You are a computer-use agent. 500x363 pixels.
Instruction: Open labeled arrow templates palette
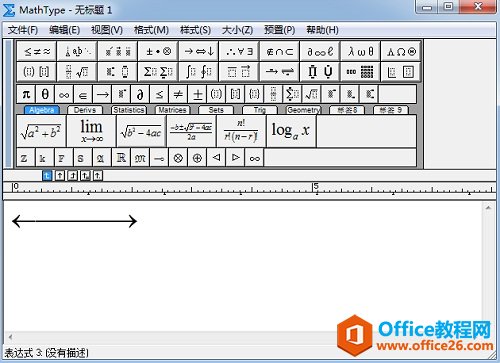coord(280,72)
